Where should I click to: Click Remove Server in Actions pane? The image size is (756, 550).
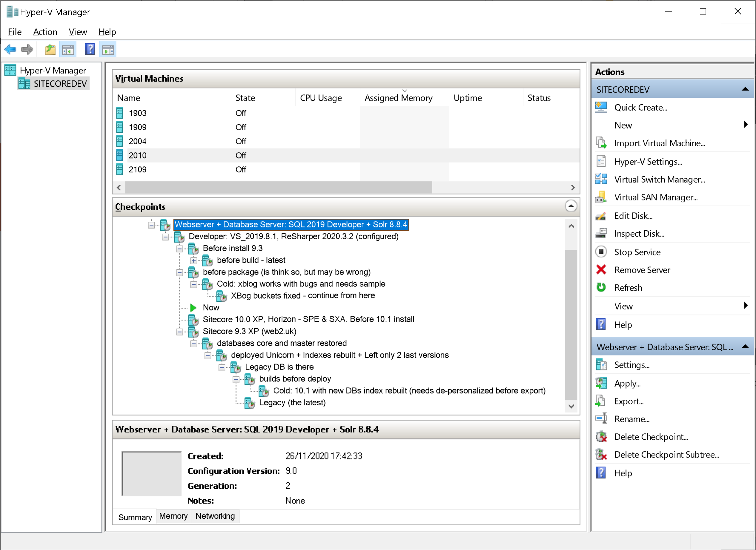pyautogui.click(x=642, y=270)
